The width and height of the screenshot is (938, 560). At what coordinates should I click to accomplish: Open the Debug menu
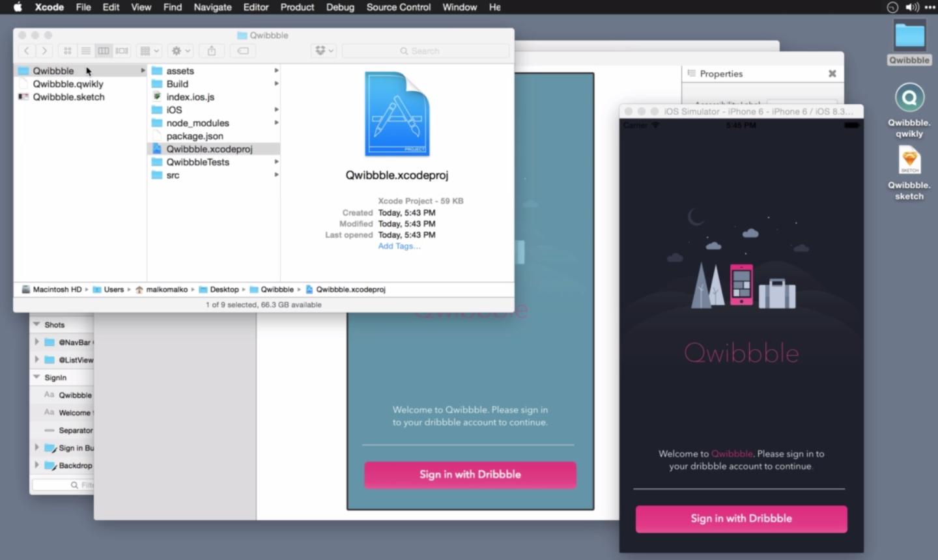(x=340, y=7)
